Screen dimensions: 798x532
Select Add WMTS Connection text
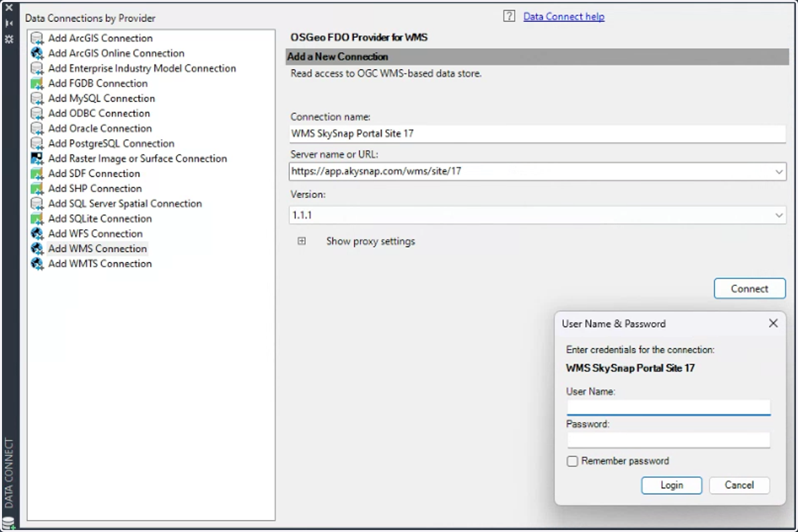[x=100, y=264]
